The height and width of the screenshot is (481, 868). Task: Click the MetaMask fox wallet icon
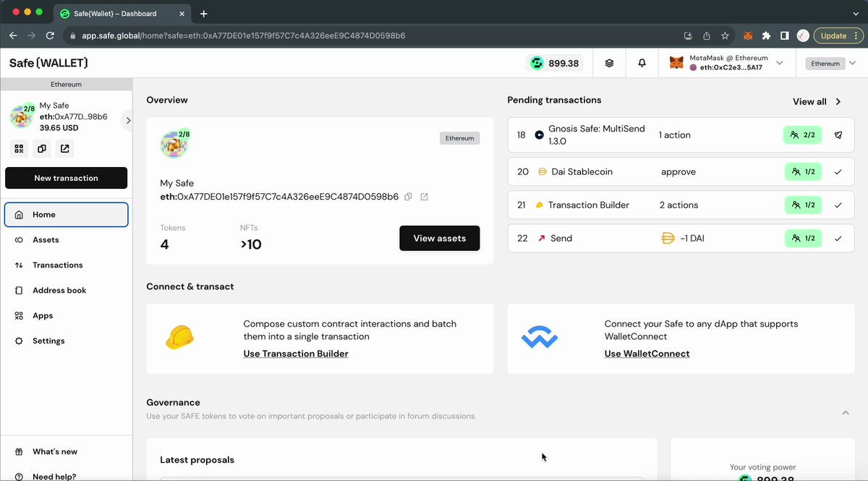point(676,64)
